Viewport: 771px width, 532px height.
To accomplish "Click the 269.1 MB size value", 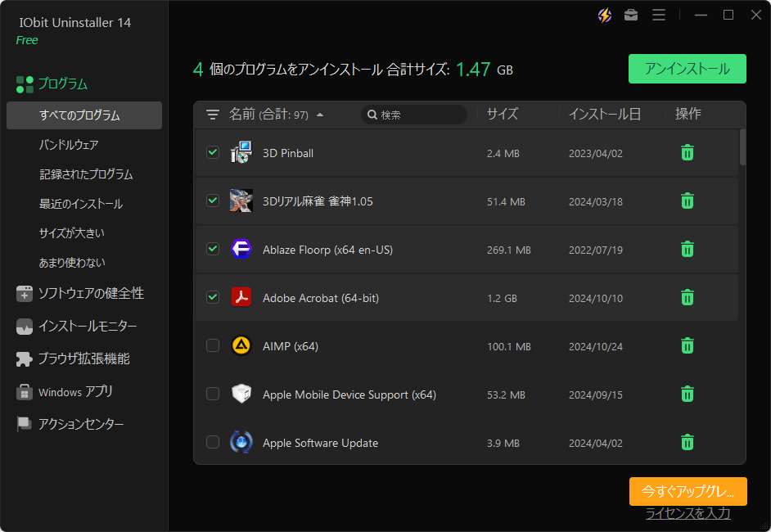I will (x=509, y=250).
